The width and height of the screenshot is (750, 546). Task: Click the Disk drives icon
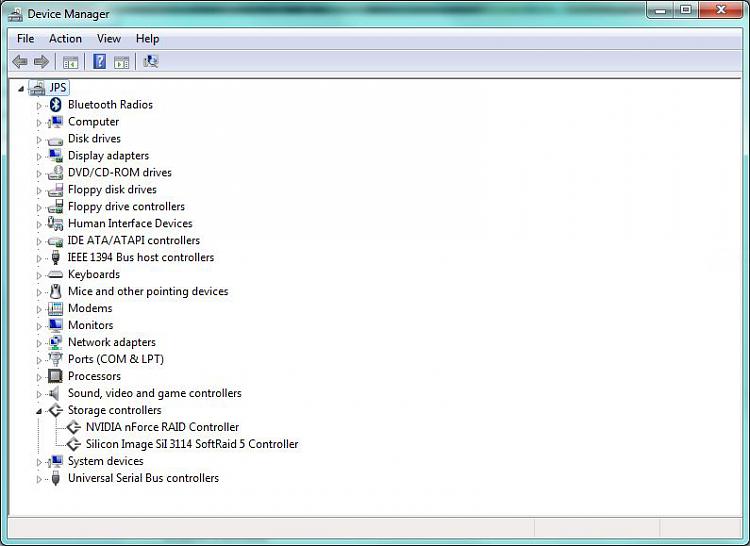[55, 140]
